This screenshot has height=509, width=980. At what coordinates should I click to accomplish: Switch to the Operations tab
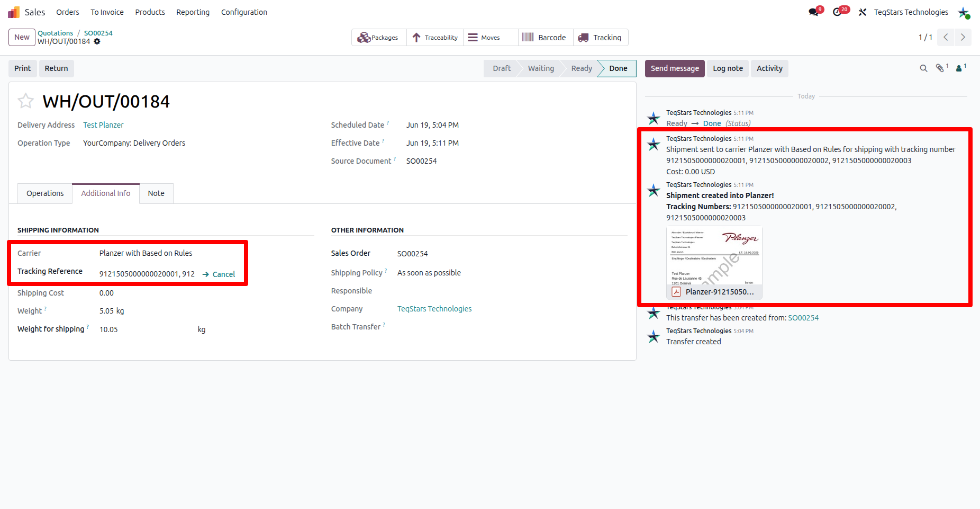point(45,193)
